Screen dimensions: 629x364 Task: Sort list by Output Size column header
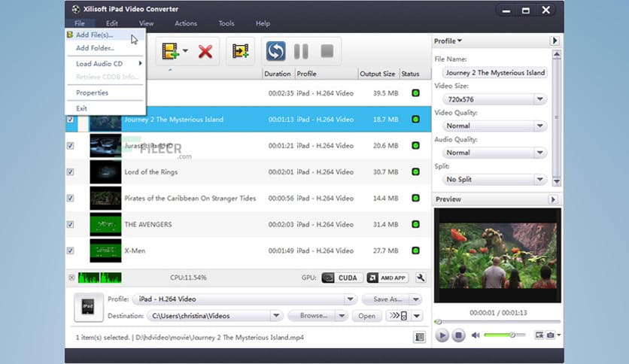[378, 74]
